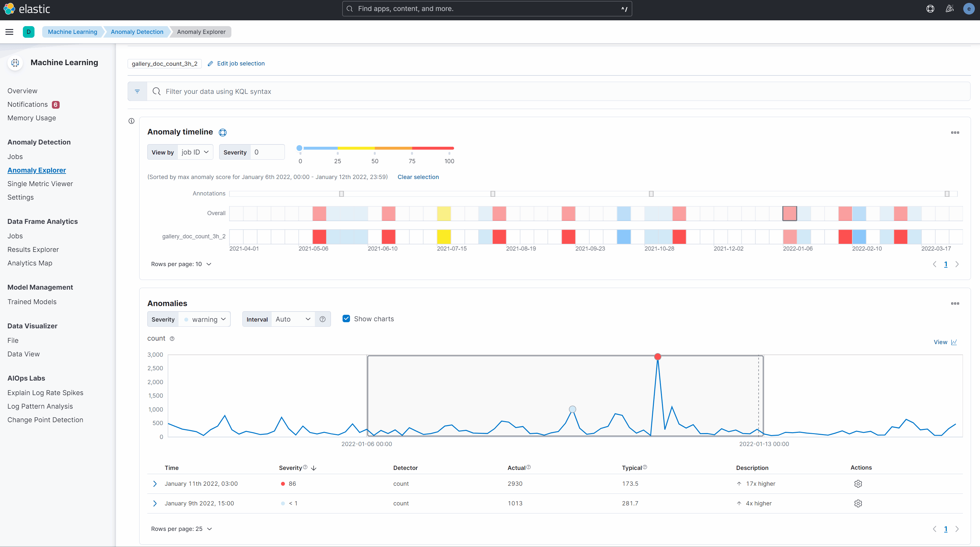This screenshot has height=547, width=980.
Task: Click the Edit job selection link
Action: [x=240, y=64]
